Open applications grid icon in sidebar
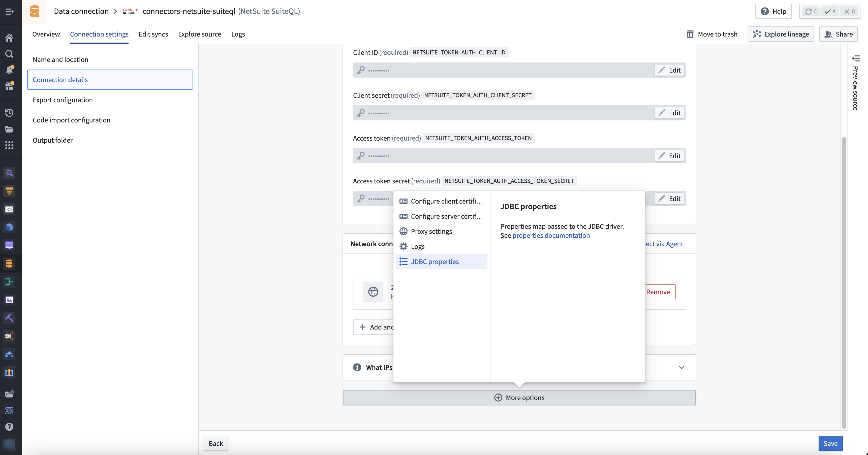This screenshot has height=455, width=868. [9, 145]
